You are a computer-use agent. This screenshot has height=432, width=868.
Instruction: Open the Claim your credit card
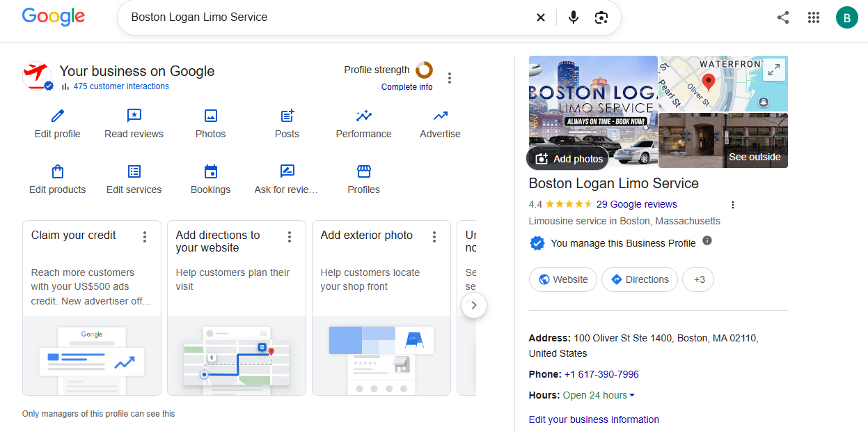pyautogui.click(x=92, y=308)
